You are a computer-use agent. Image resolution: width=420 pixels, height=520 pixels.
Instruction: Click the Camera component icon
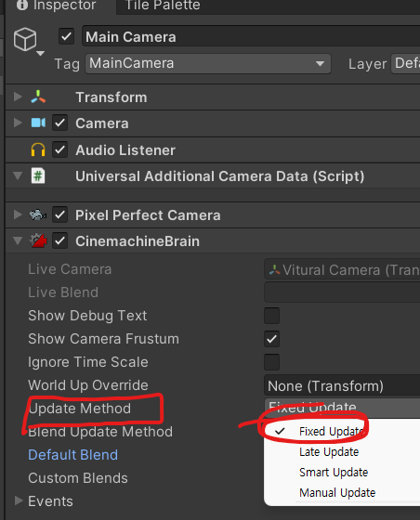38,123
